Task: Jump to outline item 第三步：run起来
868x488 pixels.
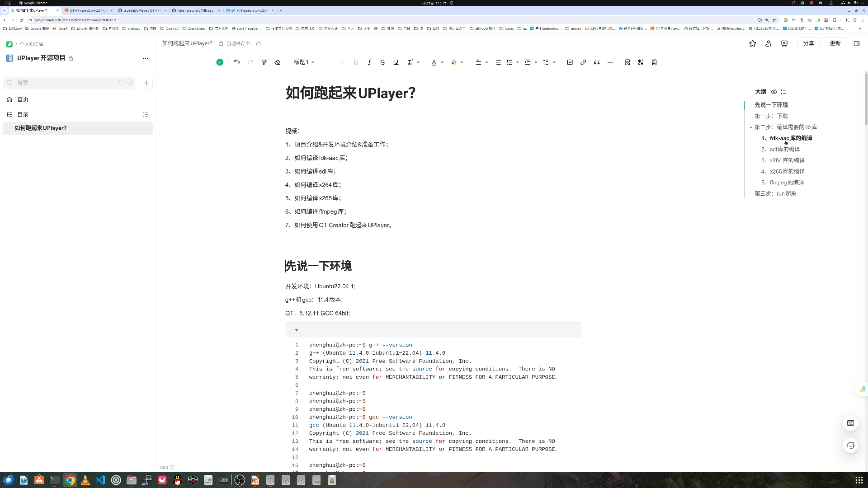Action: 776,194
